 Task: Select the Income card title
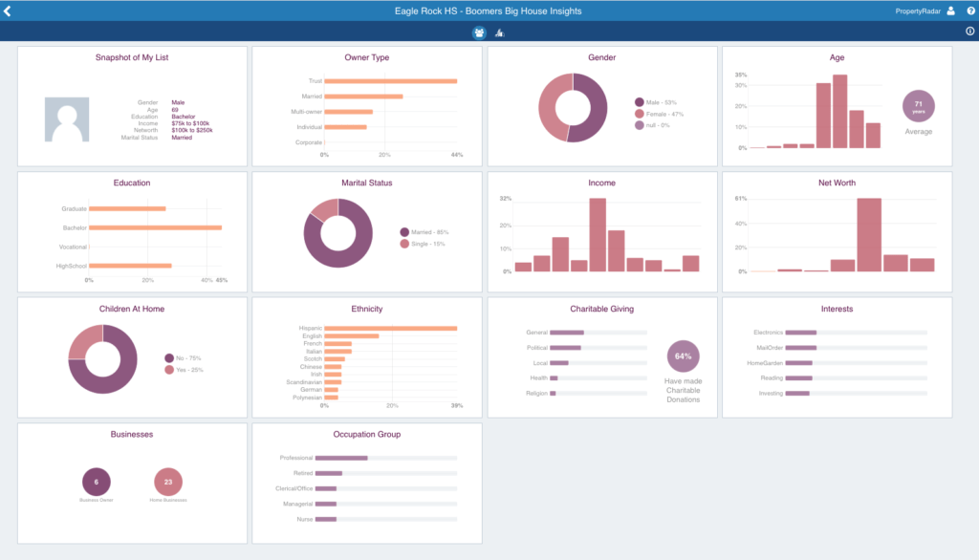pos(602,183)
